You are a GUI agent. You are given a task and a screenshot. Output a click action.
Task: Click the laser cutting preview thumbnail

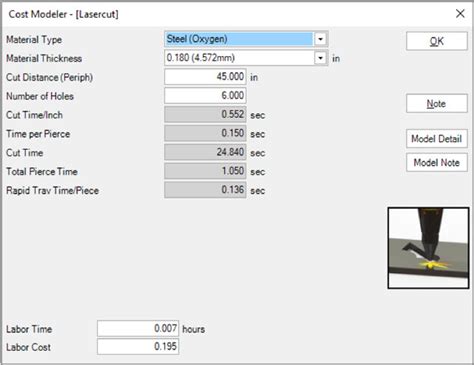(428, 248)
